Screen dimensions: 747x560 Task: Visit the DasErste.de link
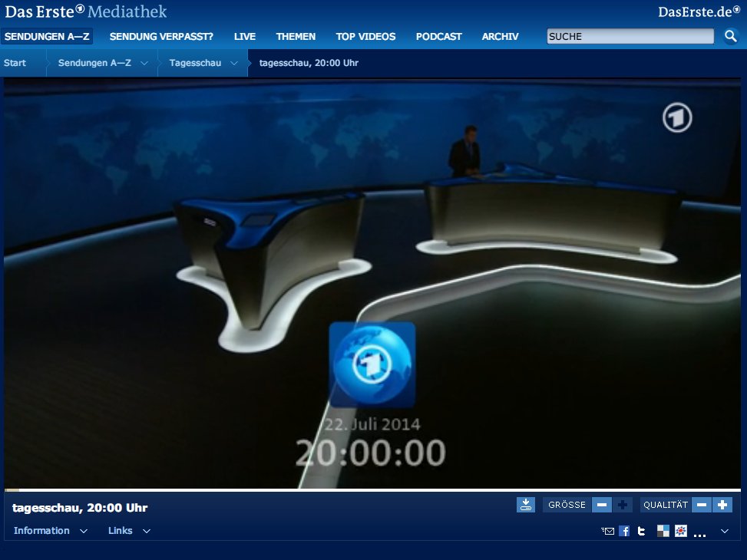[x=699, y=12]
